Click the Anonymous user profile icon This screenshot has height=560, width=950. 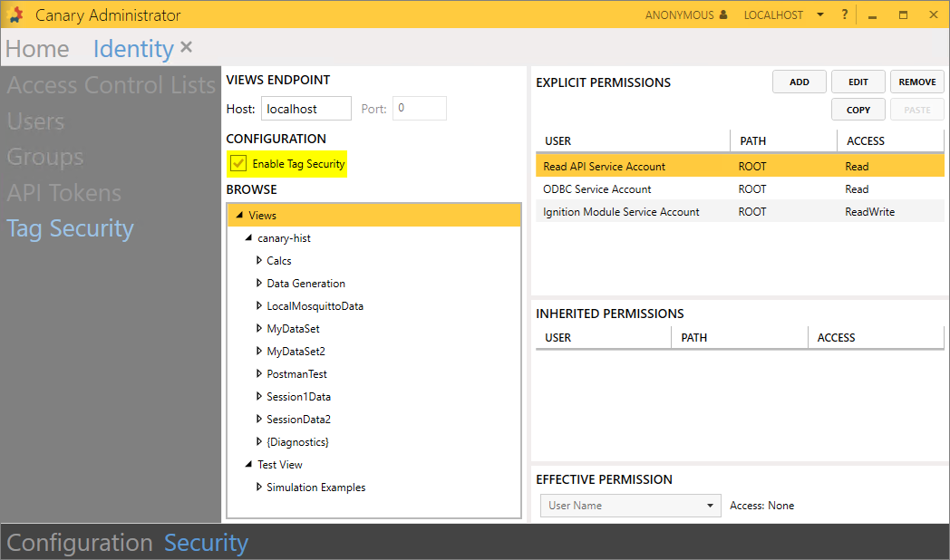[722, 15]
